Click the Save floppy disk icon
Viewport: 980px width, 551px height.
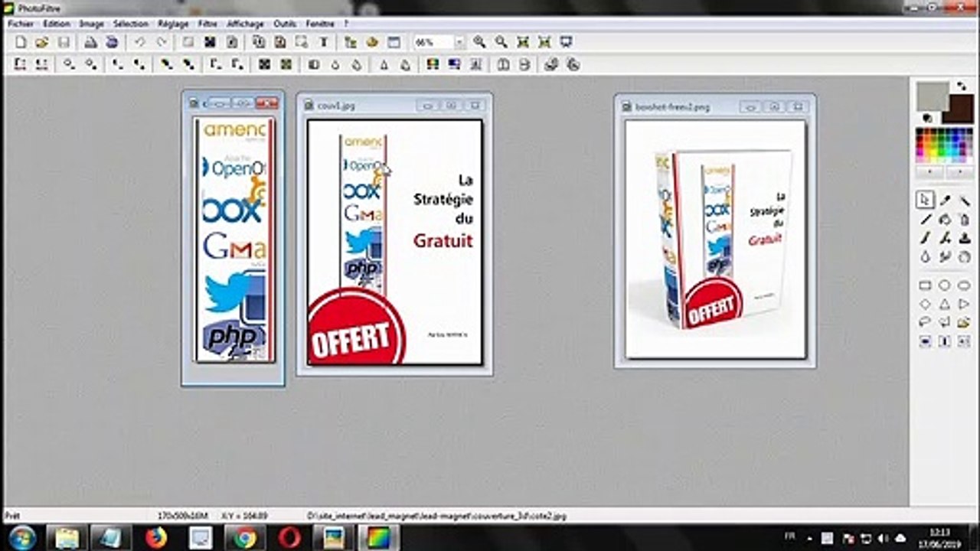(x=64, y=42)
